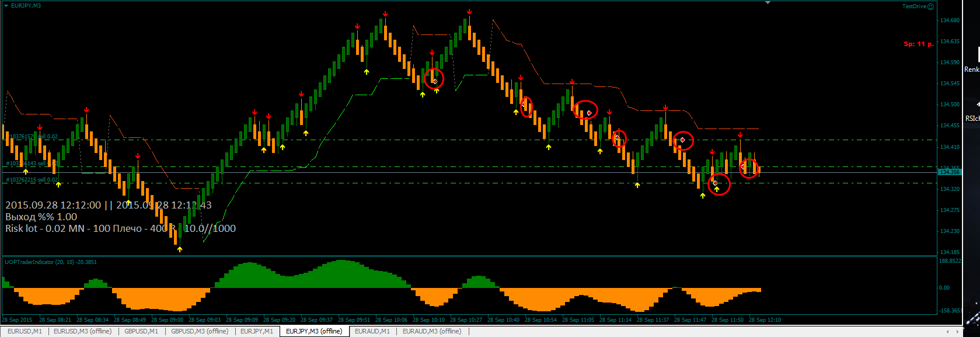Viewport: 980px width, 337px height.
Task: Click price scale value 134.275
Action: 950,210
